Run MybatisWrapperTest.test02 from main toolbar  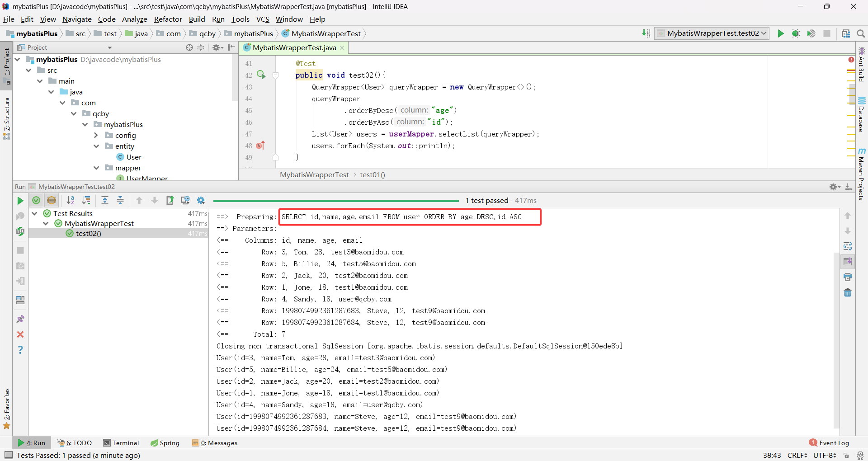(781, 33)
